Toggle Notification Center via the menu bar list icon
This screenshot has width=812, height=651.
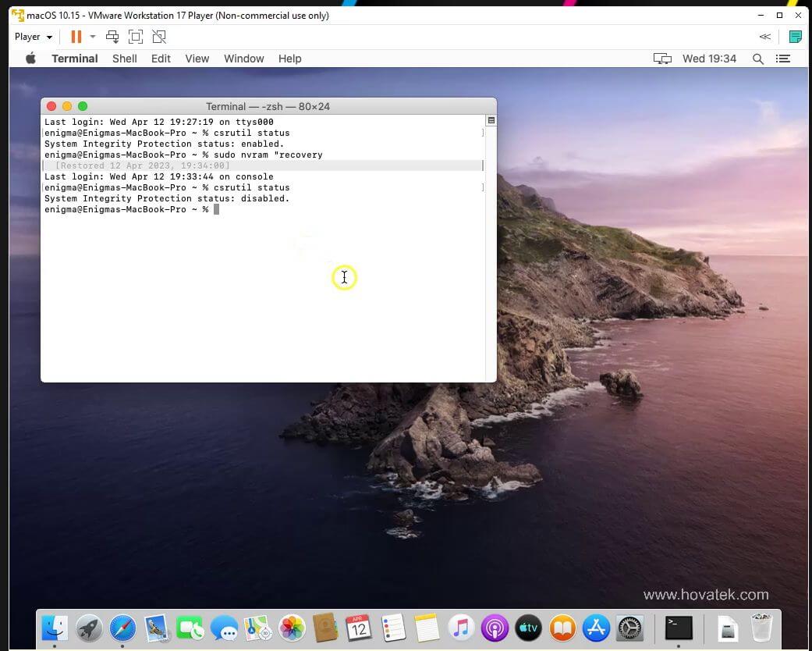[x=783, y=59]
